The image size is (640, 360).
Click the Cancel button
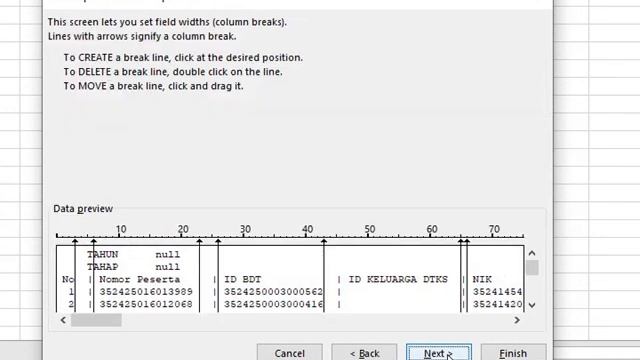pos(289,353)
